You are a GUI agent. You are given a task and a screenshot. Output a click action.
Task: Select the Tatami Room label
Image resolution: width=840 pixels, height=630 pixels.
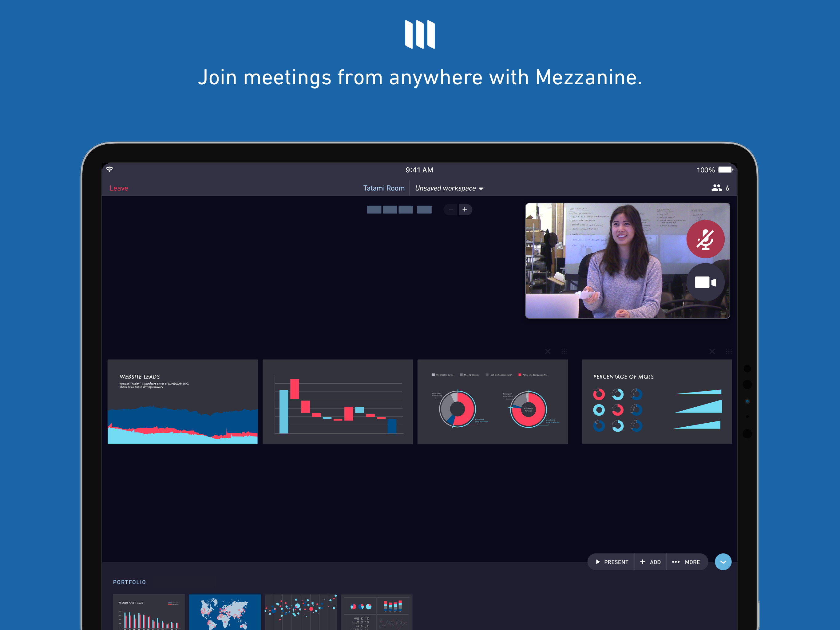point(383,188)
